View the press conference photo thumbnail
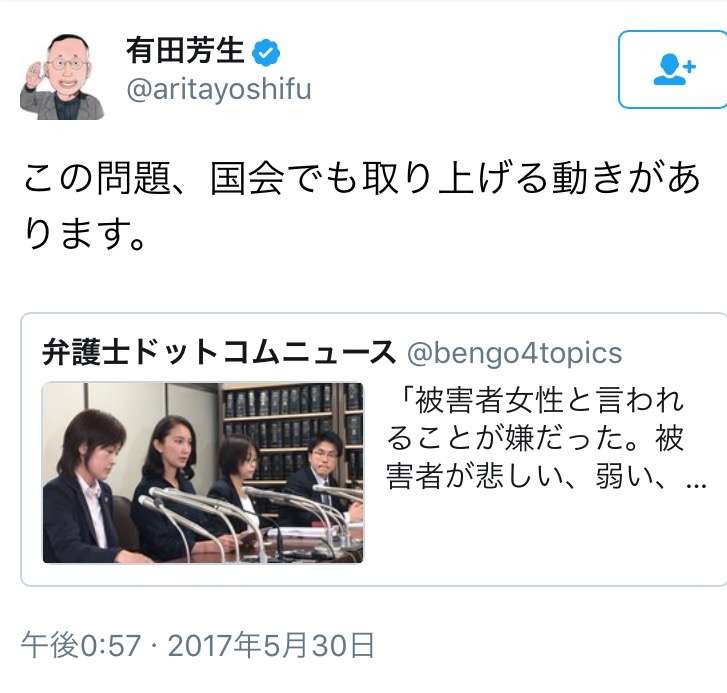Image resolution: width=727 pixels, height=693 pixels. [x=203, y=473]
